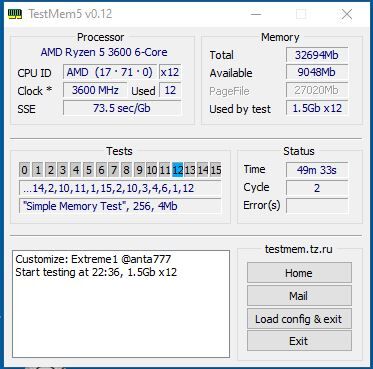Select test box number 11
The width and height of the screenshot is (373, 369).
click(x=165, y=170)
